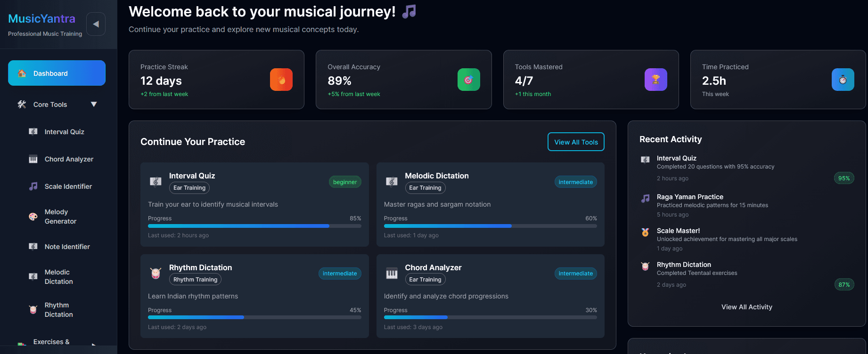The height and width of the screenshot is (354, 868).
Task: Click the stopwatch icon on Time Practiced
Action: [843, 80]
